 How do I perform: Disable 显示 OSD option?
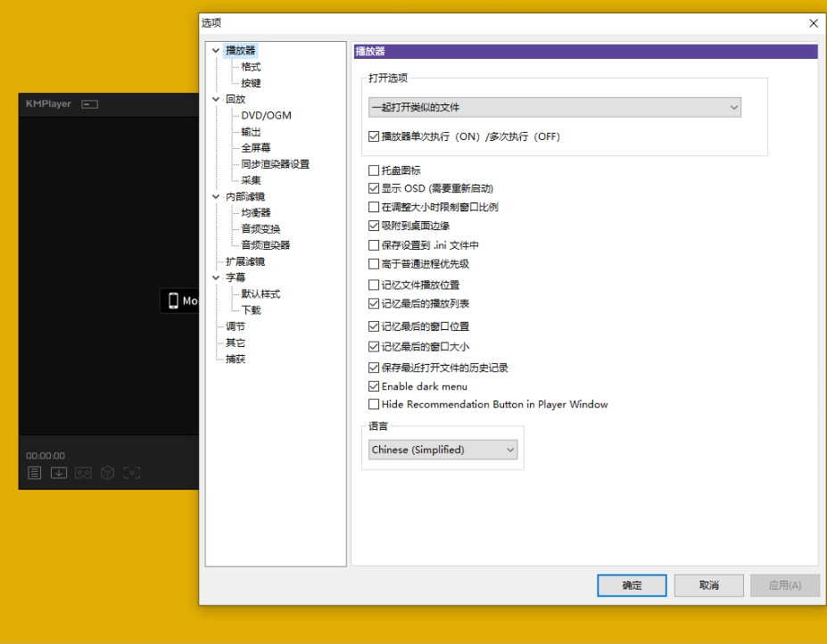372,188
